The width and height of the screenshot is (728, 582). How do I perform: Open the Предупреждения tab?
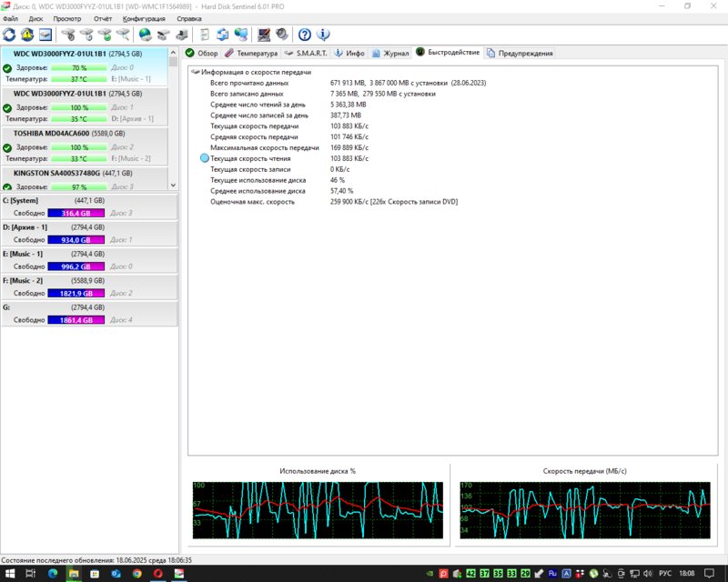(520, 53)
